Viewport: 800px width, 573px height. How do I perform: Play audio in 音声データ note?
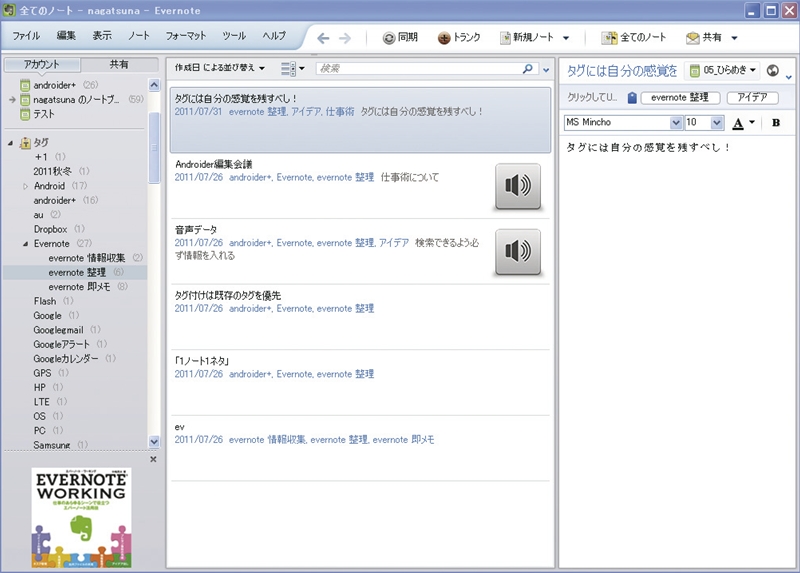click(518, 252)
